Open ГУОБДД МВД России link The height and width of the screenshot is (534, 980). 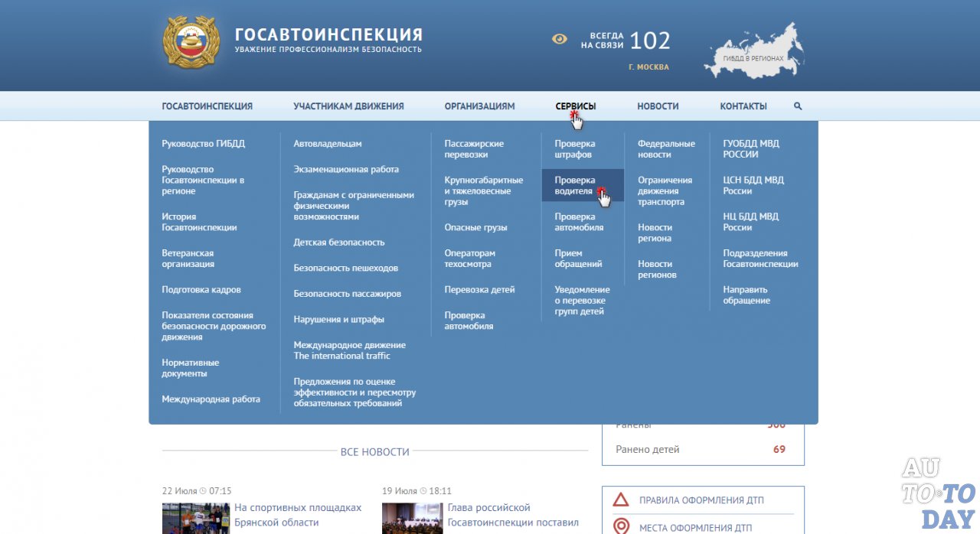(751, 149)
